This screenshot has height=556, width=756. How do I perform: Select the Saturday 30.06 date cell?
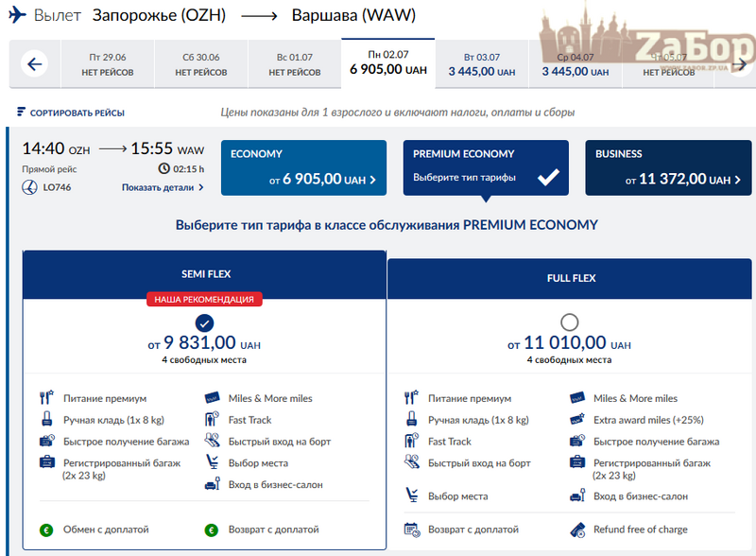pos(200,64)
